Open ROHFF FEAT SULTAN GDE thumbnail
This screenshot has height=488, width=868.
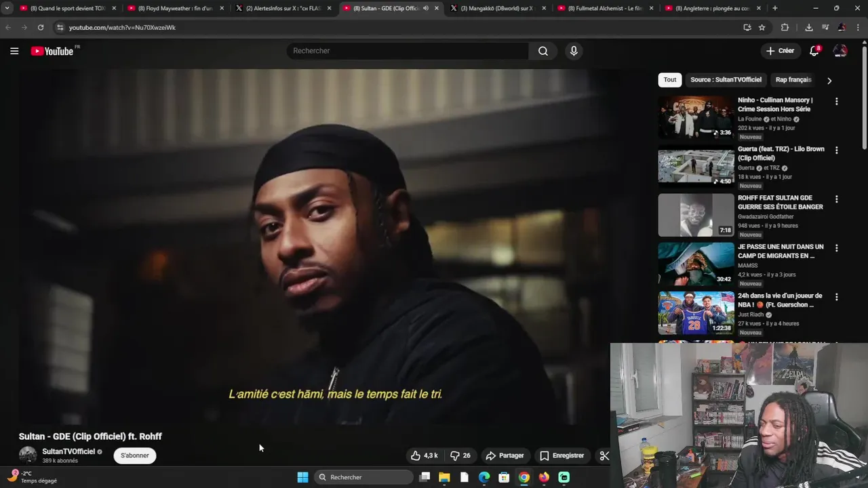pos(696,216)
